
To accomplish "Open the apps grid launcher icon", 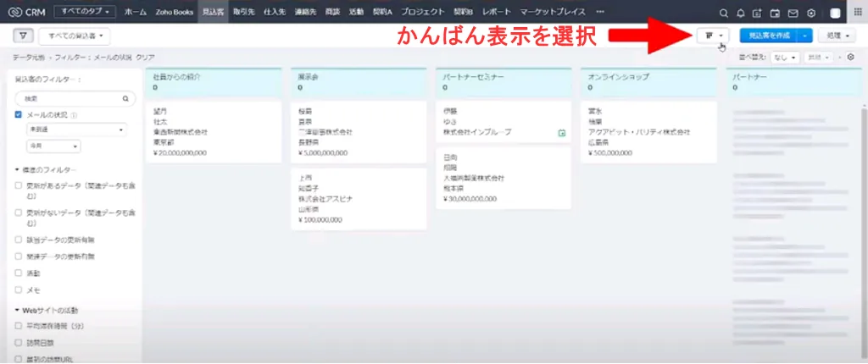I will (x=859, y=13).
